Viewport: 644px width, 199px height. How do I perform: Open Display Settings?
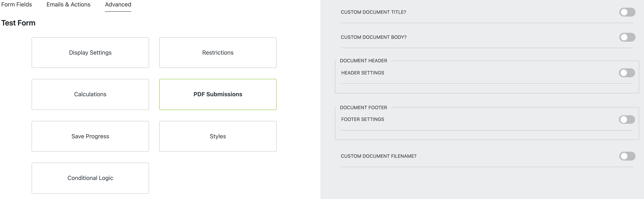point(90,52)
